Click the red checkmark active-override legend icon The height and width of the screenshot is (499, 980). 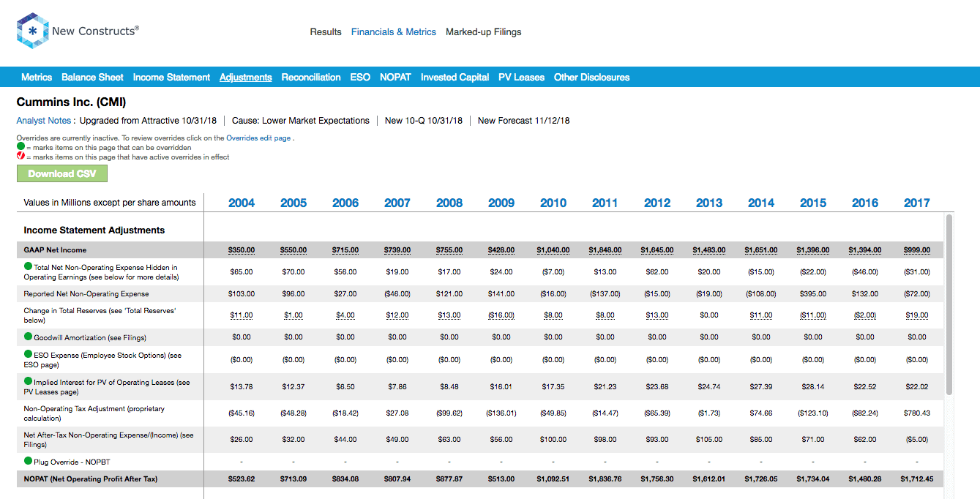coord(20,157)
